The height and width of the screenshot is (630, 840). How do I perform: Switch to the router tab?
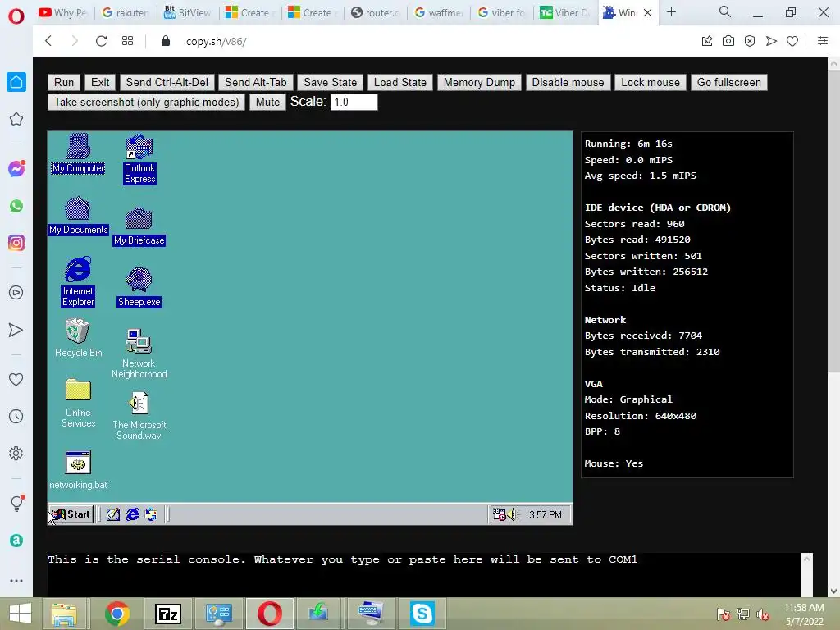pyautogui.click(x=376, y=13)
